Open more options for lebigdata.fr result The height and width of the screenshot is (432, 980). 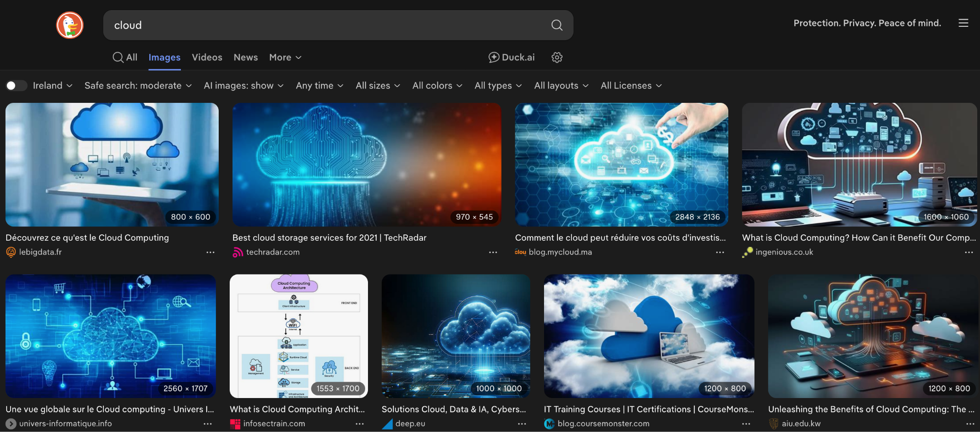pyautogui.click(x=210, y=252)
